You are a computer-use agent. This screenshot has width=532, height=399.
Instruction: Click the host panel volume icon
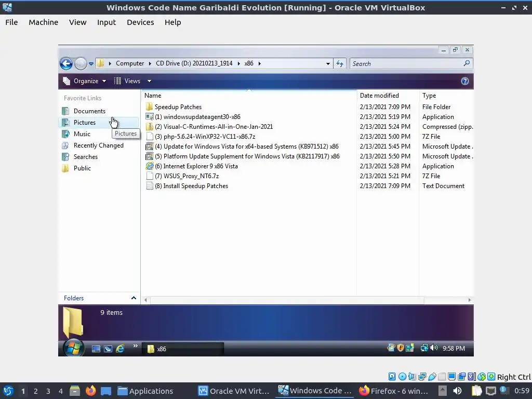coord(457,391)
